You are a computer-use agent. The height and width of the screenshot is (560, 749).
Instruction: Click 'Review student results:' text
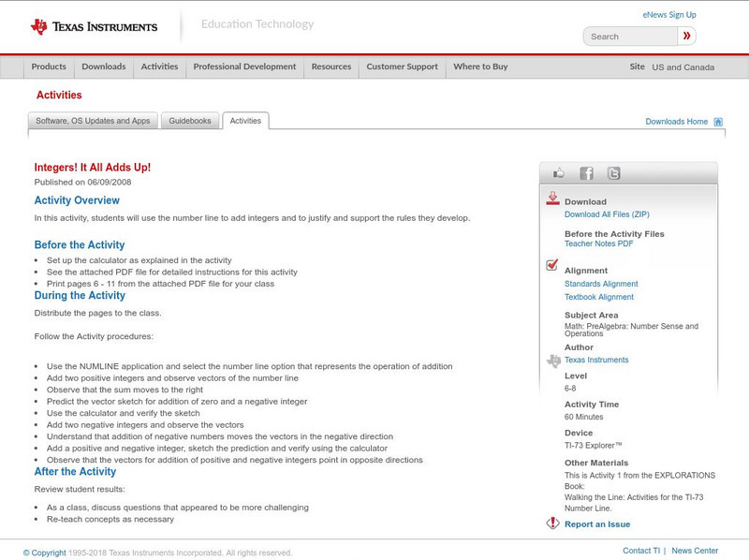[80, 489]
